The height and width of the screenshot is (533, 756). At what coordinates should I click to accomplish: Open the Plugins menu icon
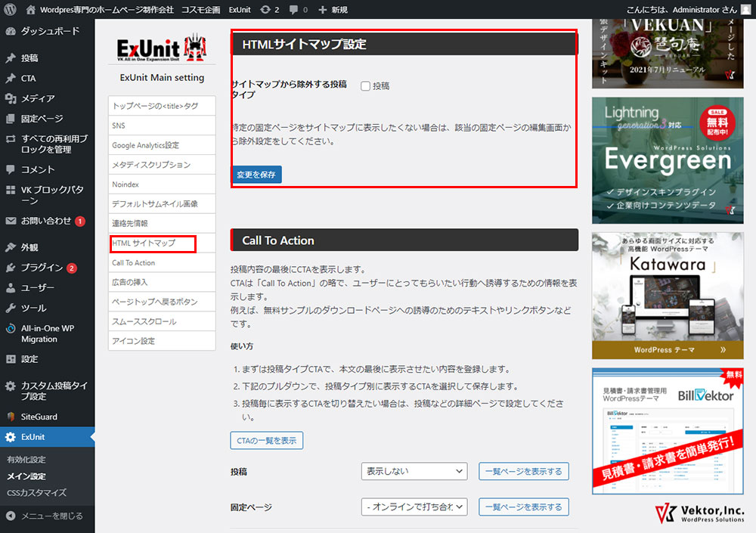point(11,268)
